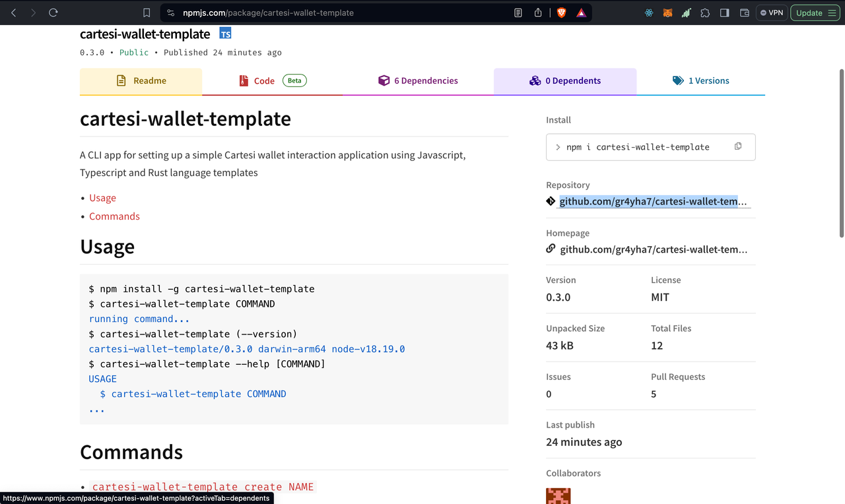Click the Code tab file icon
This screenshot has width=845, height=504.
[x=244, y=80]
